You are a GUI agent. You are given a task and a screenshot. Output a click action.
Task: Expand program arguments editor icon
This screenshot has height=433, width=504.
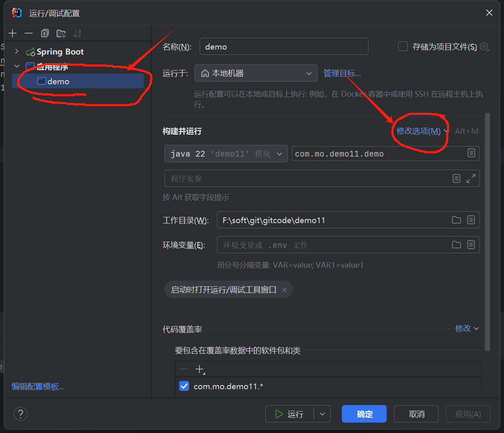pyautogui.click(x=471, y=178)
